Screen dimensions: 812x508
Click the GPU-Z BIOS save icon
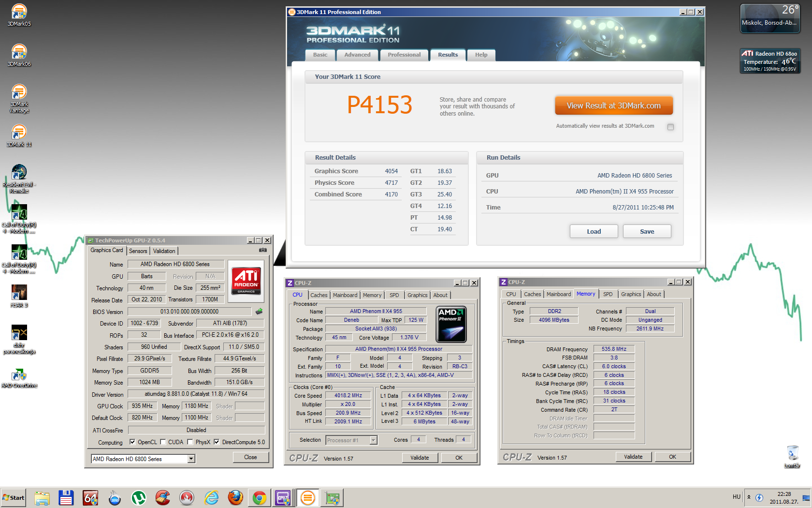[259, 312]
